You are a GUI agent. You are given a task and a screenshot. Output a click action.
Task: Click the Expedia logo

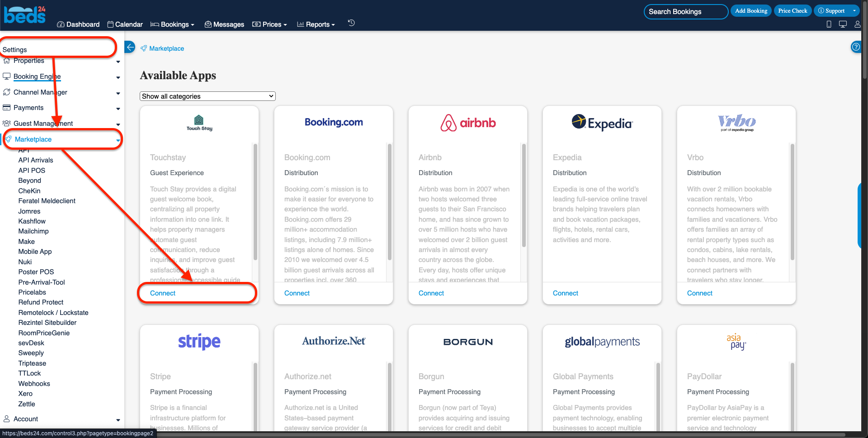click(x=602, y=123)
